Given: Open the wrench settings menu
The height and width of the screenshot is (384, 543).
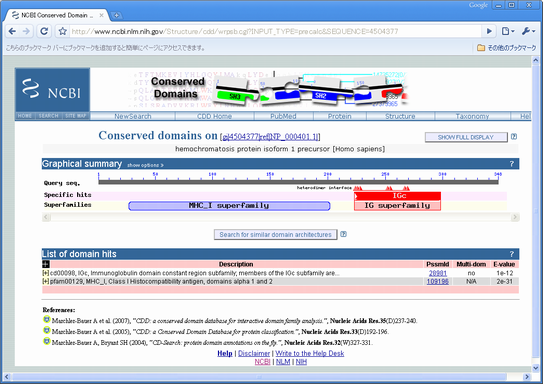Looking at the screenshot, I should [x=528, y=32].
